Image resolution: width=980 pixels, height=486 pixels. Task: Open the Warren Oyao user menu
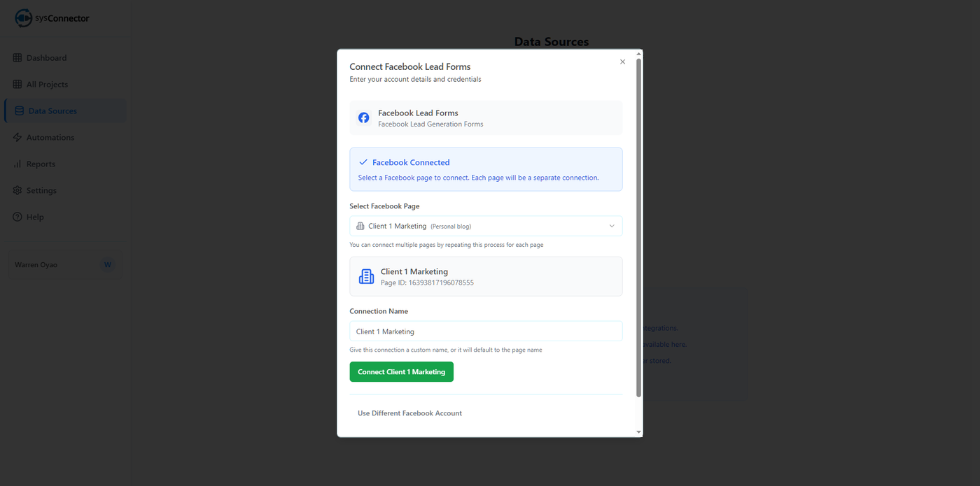click(x=64, y=265)
